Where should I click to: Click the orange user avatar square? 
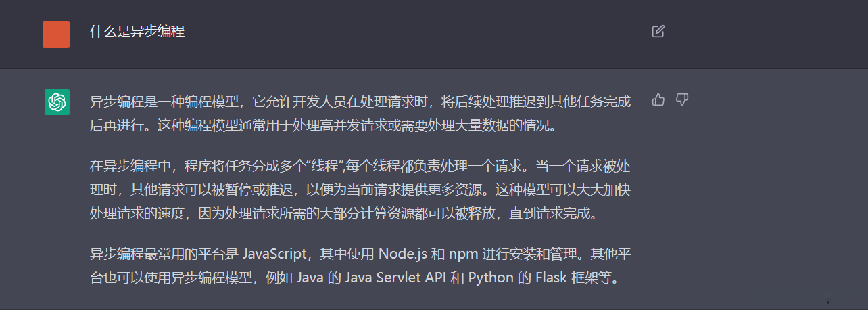(x=56, y=35)
